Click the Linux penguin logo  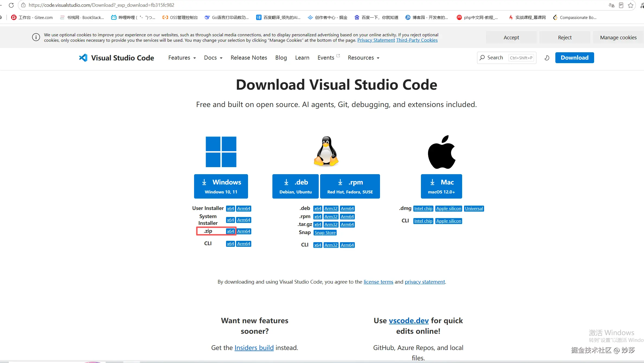pyautogui.click(x=326, y=151)
